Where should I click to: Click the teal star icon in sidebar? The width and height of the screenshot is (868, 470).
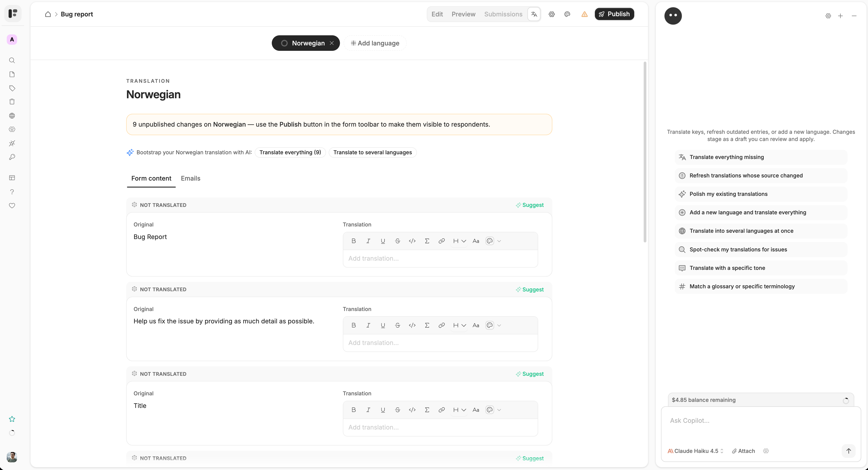coord(12,419)
